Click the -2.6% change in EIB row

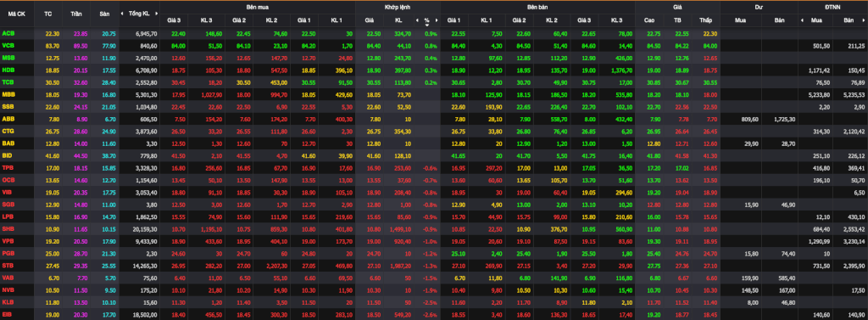[431, 314]
